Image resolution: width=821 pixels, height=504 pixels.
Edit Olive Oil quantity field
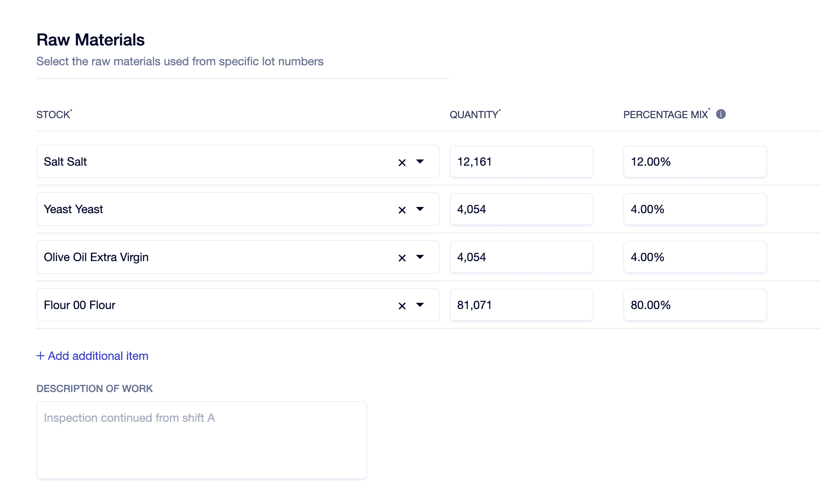[521, 257]
